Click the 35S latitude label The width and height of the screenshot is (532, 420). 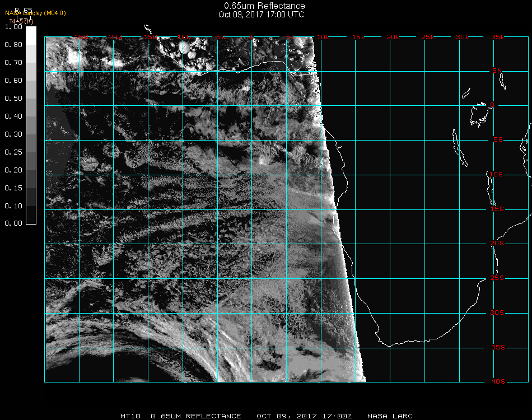[498, 347]
